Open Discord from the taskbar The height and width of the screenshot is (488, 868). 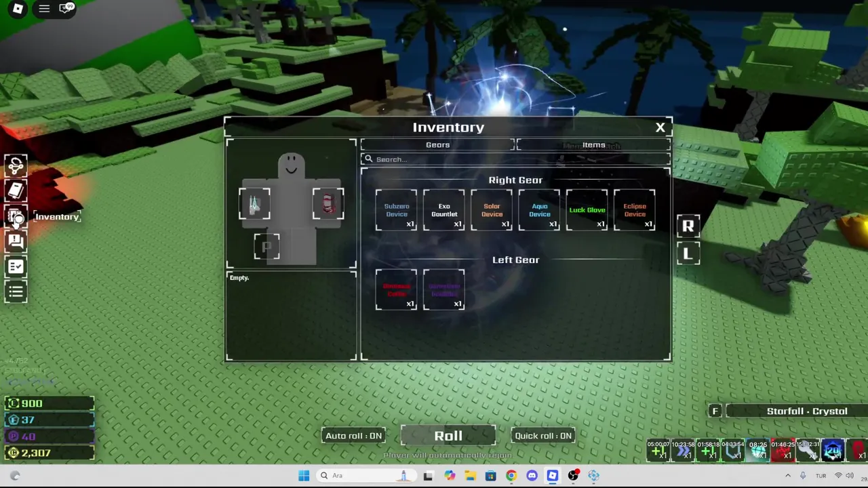click(532, 476)
